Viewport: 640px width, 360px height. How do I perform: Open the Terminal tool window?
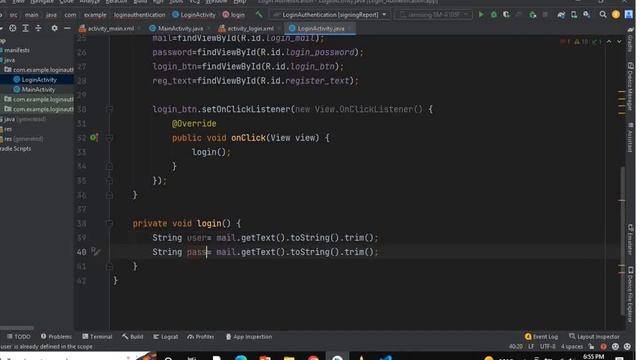[x=97, y=337]
